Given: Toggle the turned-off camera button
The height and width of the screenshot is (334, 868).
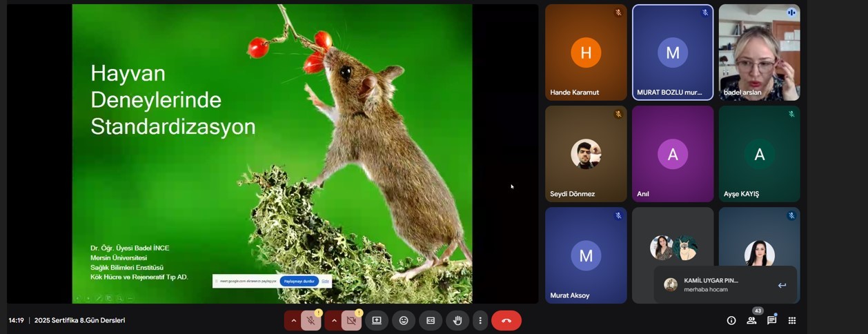Looking at the screenshot, I should coord(351,320).
